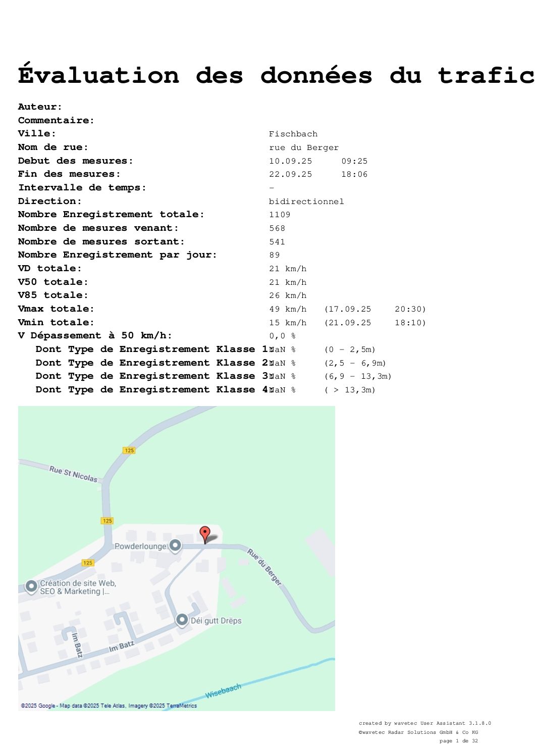Click the 'Powderlounge' place name on the map
Viewport: 535px width, 756px height.
[140, 546]
